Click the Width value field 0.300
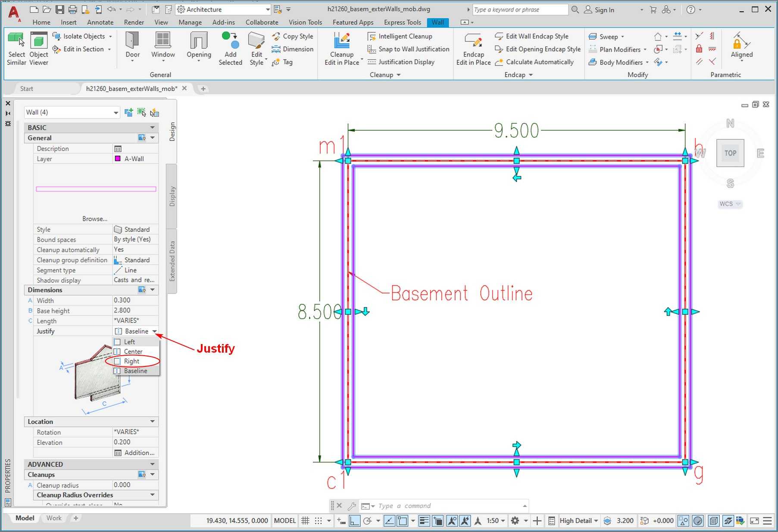The image size is (778, 532). tap(135, 300)
